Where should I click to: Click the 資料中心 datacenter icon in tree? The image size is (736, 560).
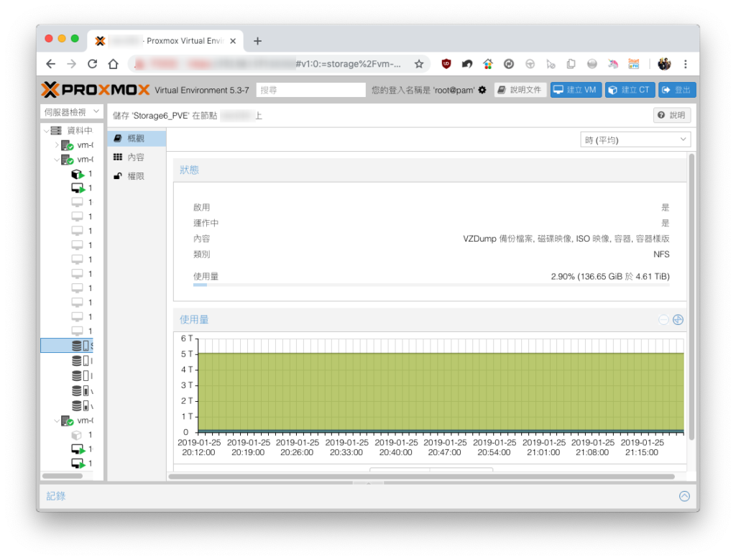point(56,131)
